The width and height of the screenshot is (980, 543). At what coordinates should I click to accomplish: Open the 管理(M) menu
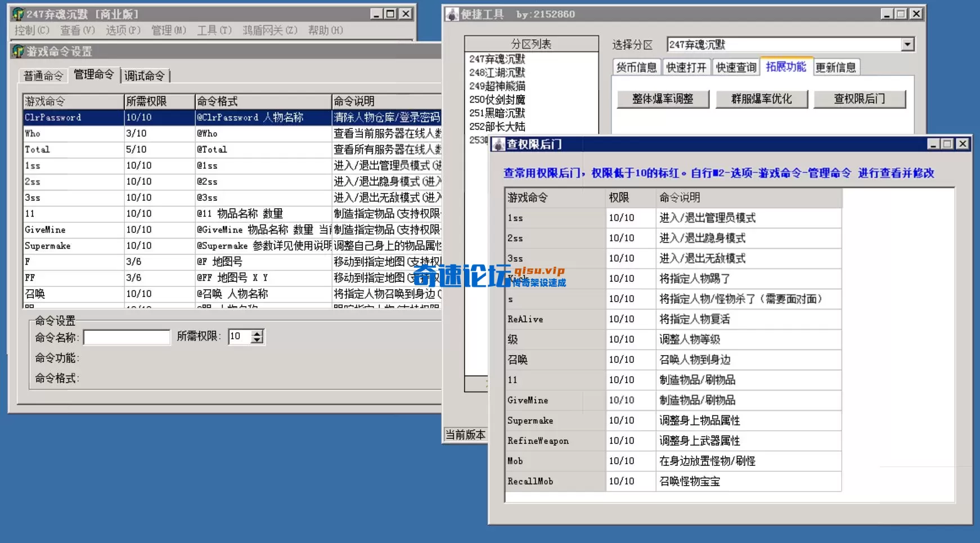click(x=168, y=30)
